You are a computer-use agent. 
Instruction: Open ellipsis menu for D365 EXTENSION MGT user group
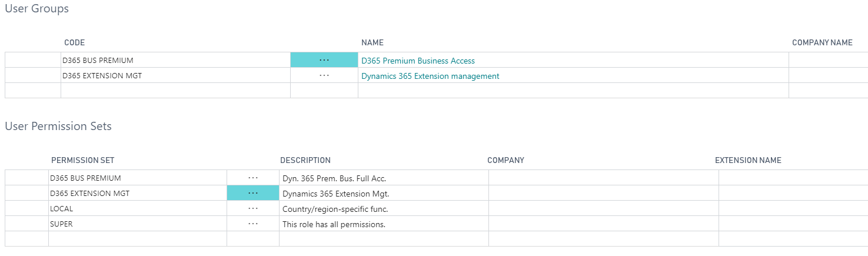coord(324,75)
